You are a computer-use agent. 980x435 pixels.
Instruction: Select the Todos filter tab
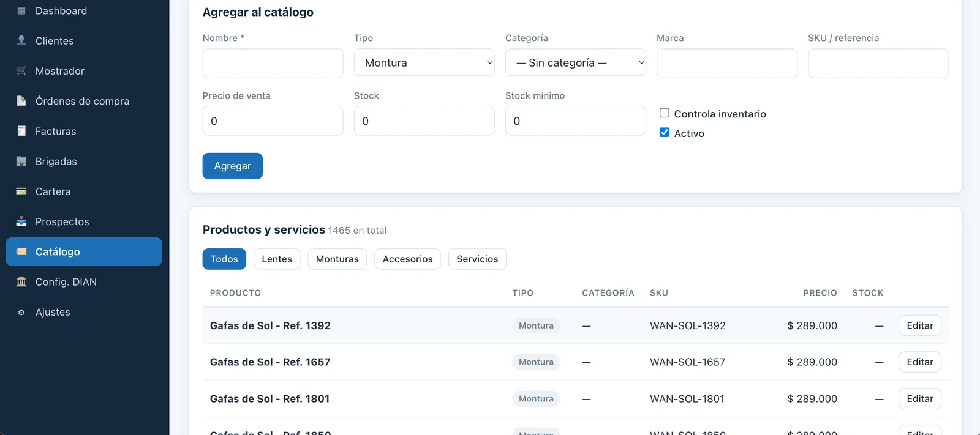(x=224, y=259)
